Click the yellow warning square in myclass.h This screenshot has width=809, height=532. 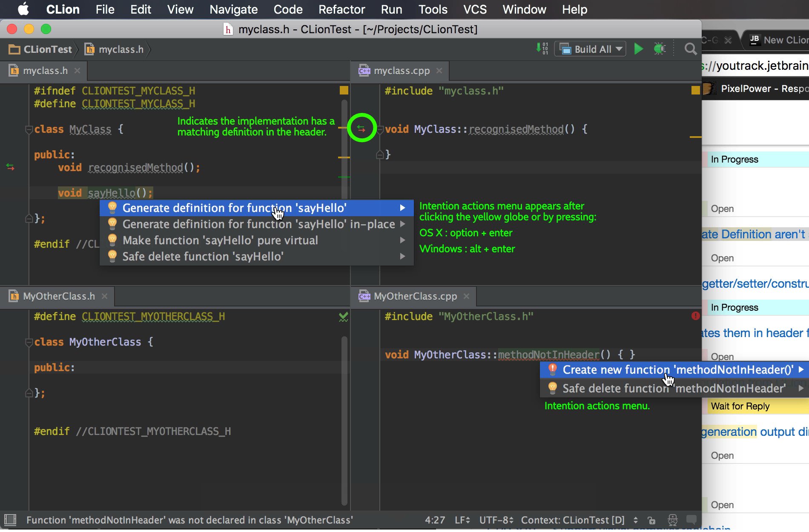[x=344, y=90]
